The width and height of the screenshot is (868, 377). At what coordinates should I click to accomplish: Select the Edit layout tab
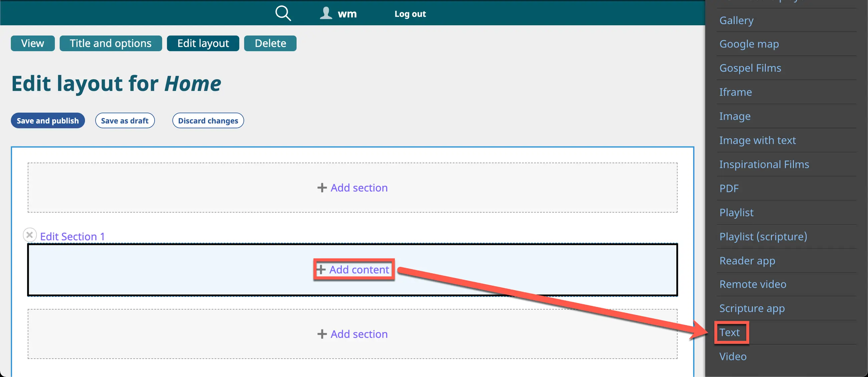tap(203, 43)
